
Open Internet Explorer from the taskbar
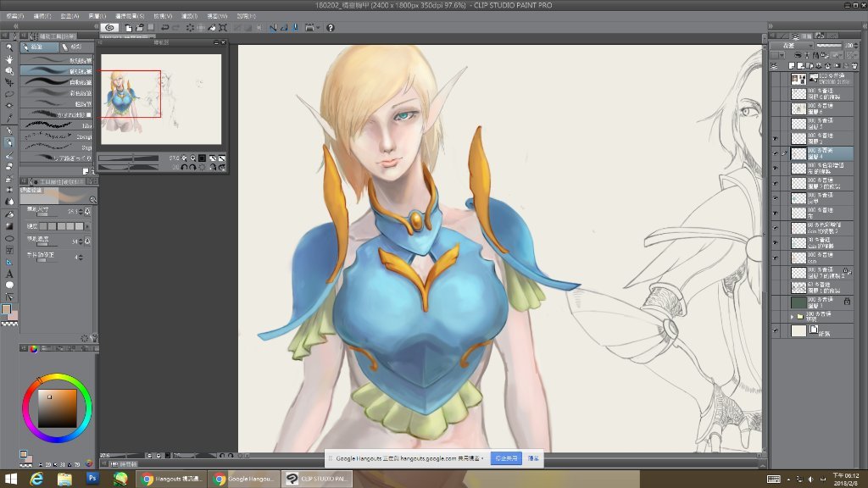coord(37,479)
